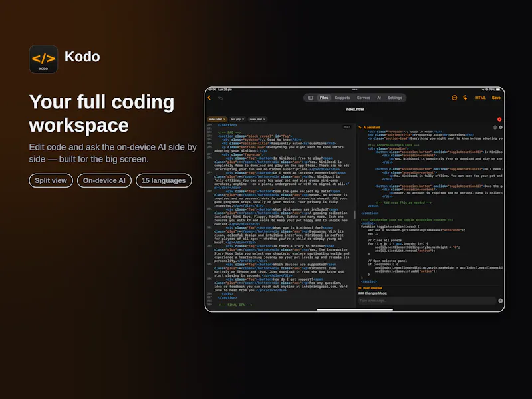Click the three-dot multitasking indicator

355,90
